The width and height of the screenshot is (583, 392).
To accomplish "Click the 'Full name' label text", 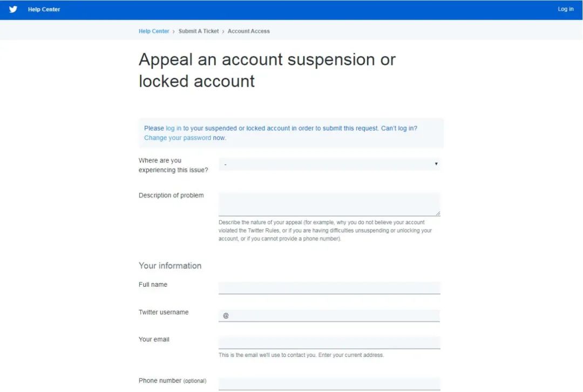I will pyautogui.click(x=153, y=285).
